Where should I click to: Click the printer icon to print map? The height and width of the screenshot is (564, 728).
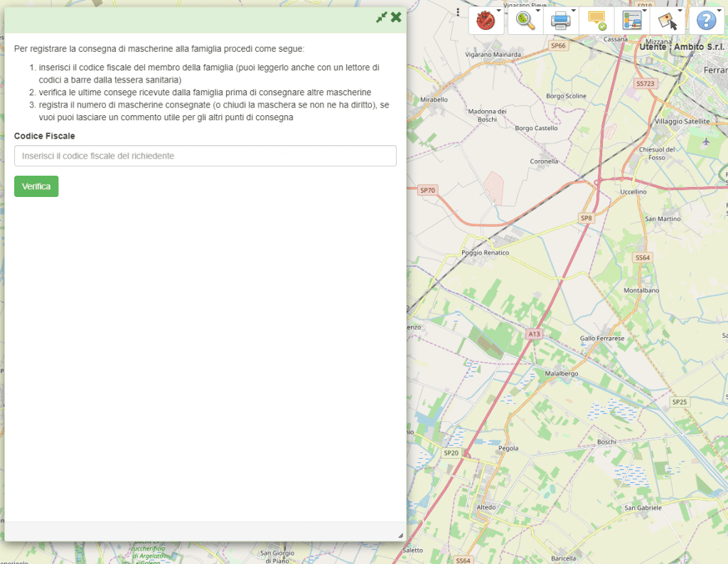560,21
